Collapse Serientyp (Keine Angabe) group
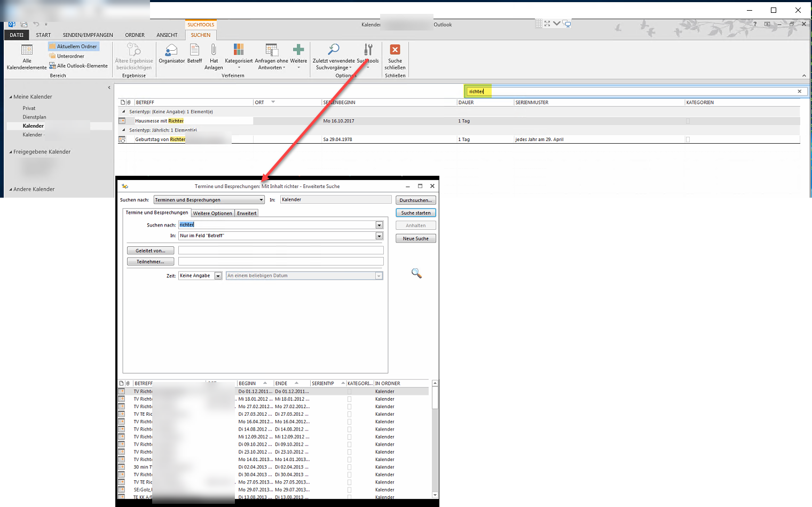Image resolution: width=812 pixels, height=507 pixels. (124, 112)
